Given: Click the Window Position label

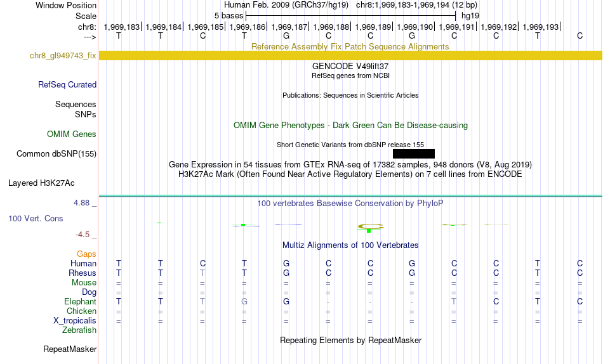Looking at the screenshot, I should tap(66, 5).
